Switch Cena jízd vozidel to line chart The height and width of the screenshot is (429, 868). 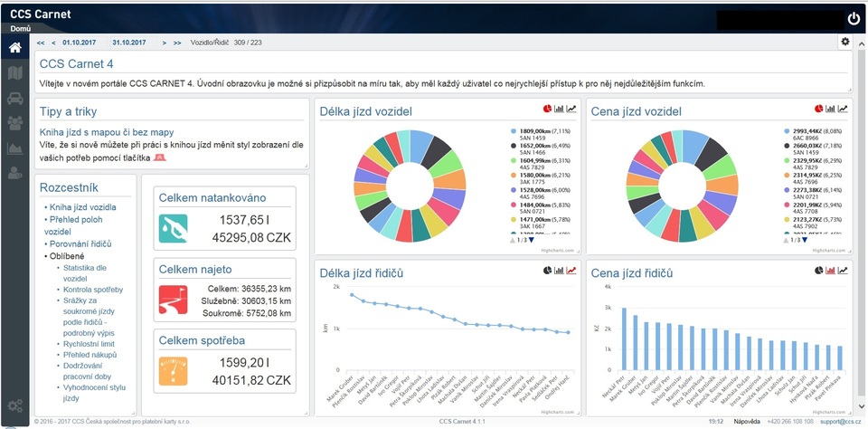(843, 109)
